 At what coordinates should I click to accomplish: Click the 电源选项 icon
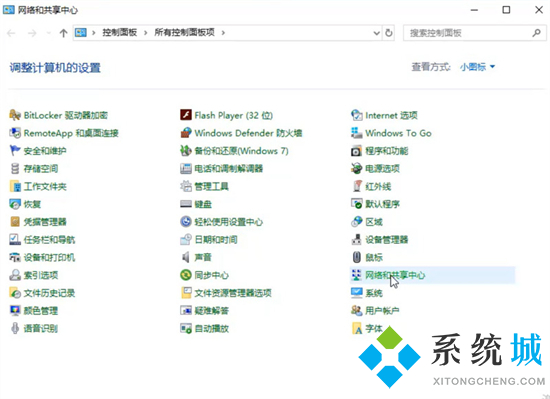click(356, 169)
